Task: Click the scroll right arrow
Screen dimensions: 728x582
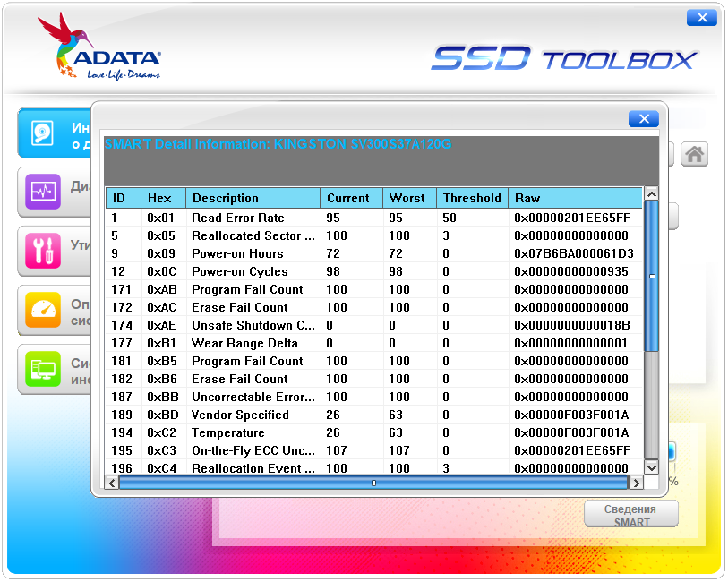Action: tap(636, 484)
